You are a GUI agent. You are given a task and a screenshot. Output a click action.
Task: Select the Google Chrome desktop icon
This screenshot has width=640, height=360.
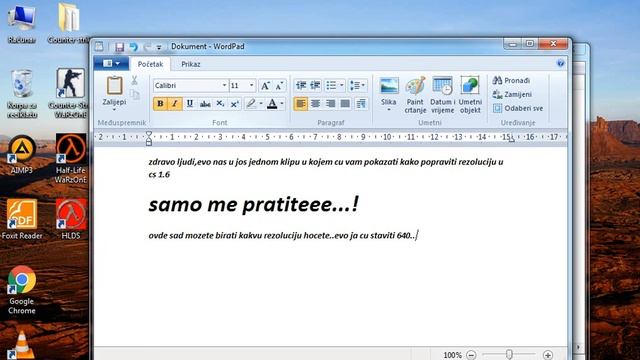click(22, 291)
